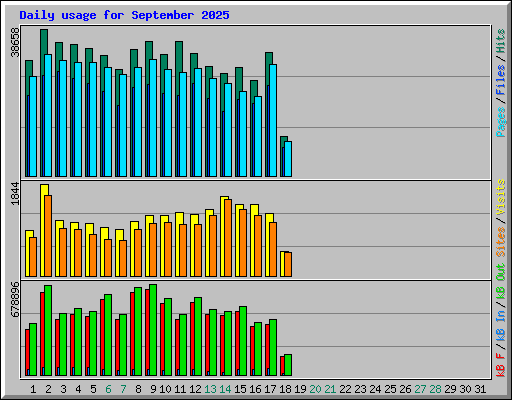Select day label 1 on the x-axis

[x=33, y=389]
